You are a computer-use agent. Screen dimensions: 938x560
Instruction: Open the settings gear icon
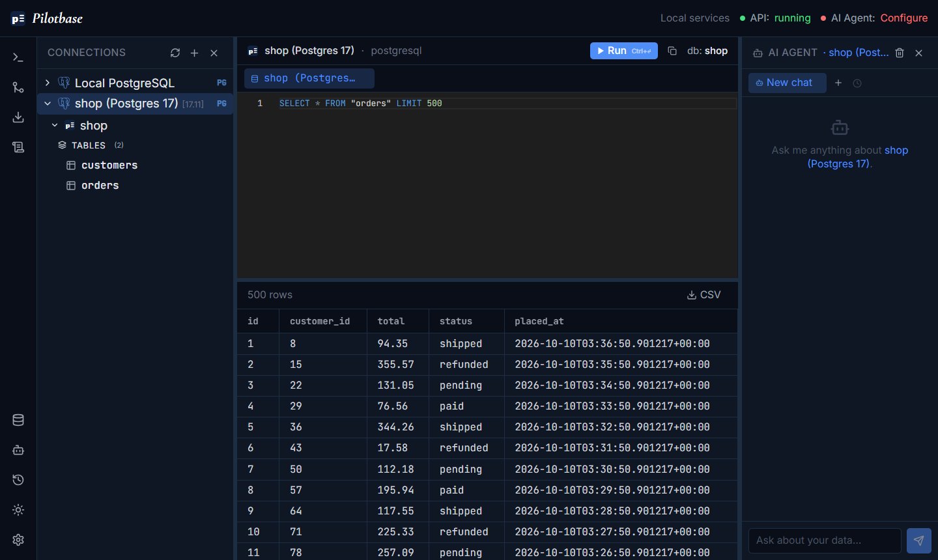pyautogui.click(x=18, y=540)
